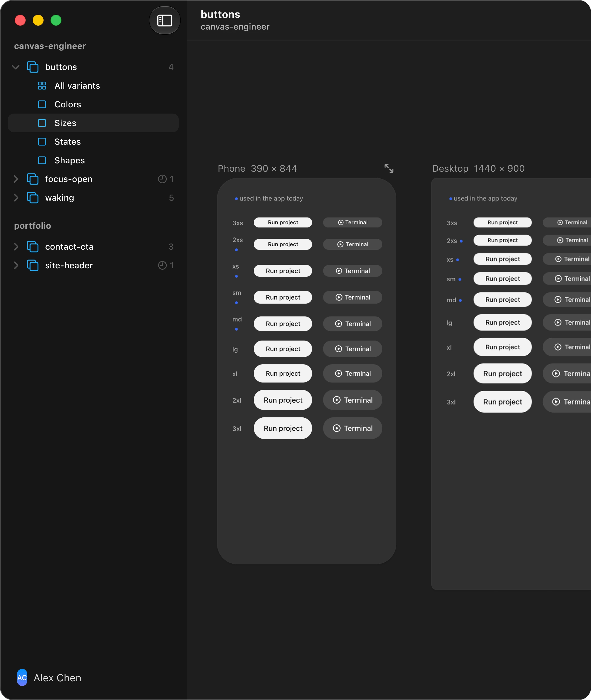Click the 3xs Run project button in Desktop

click(503, 222)
